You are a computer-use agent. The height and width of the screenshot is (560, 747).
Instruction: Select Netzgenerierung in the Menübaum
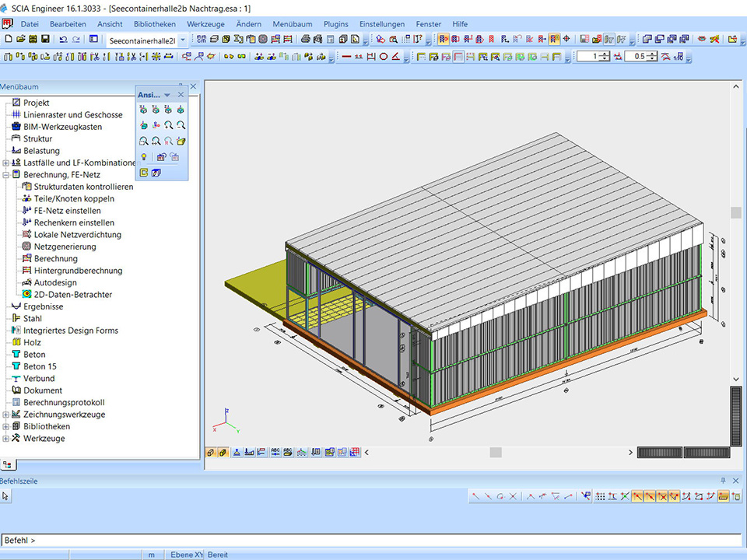coord(65,247)
